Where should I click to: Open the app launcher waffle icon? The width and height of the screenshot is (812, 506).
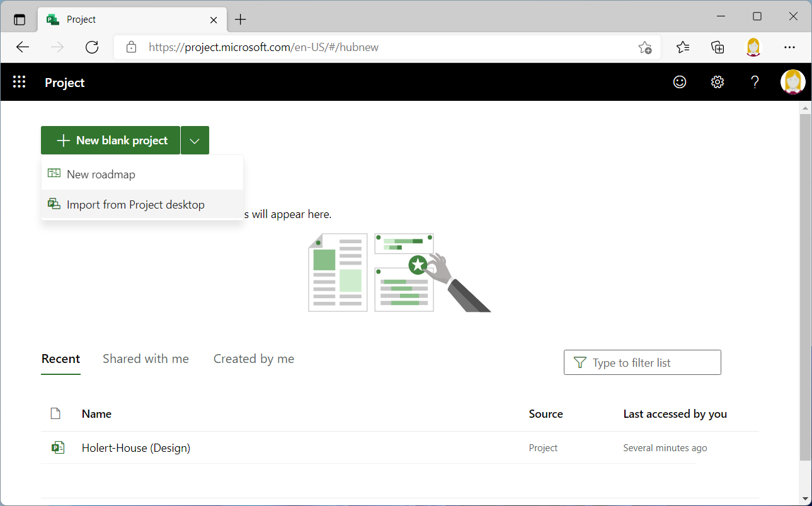point(19,82)
